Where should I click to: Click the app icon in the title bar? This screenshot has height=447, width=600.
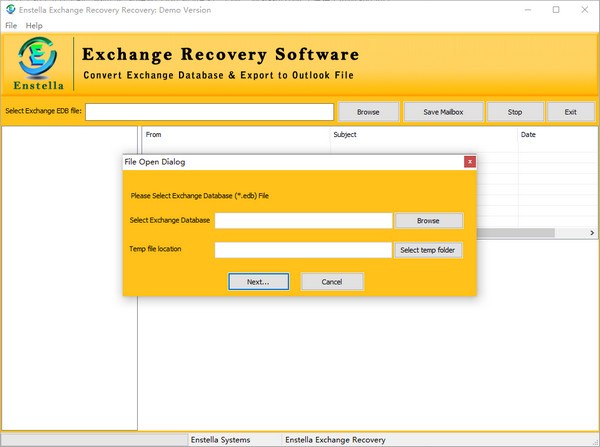[10, 9]
